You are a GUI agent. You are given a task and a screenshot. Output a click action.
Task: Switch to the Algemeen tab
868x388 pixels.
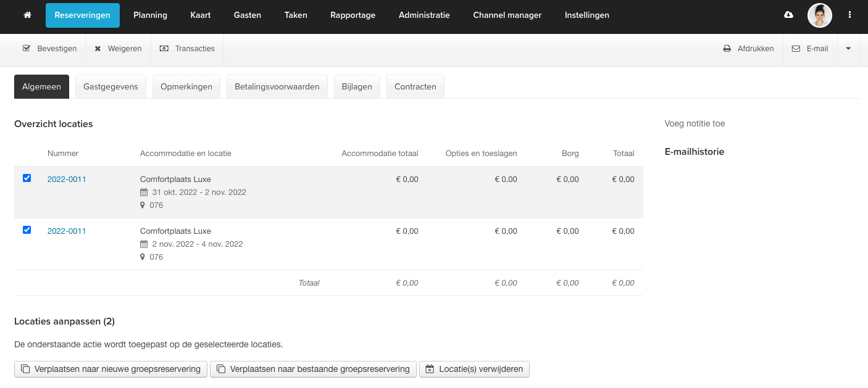pyautogui.click(x=41, y=87)
